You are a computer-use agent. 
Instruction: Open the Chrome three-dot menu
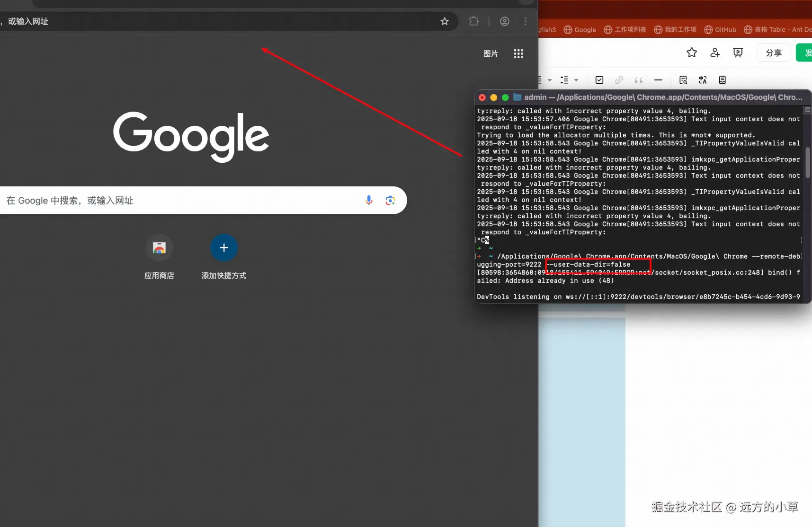[x=526, y=21]
